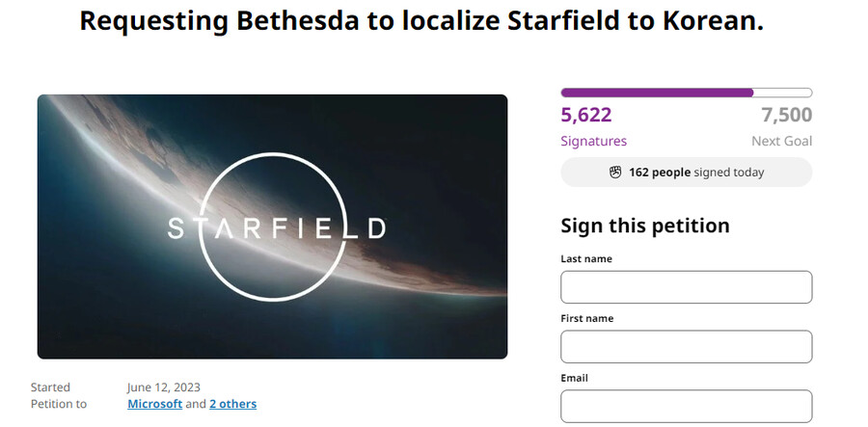Click the "162 people signed today" text
Image resolution: width=868 pixels, height=427 pixels.
[695, 173]
